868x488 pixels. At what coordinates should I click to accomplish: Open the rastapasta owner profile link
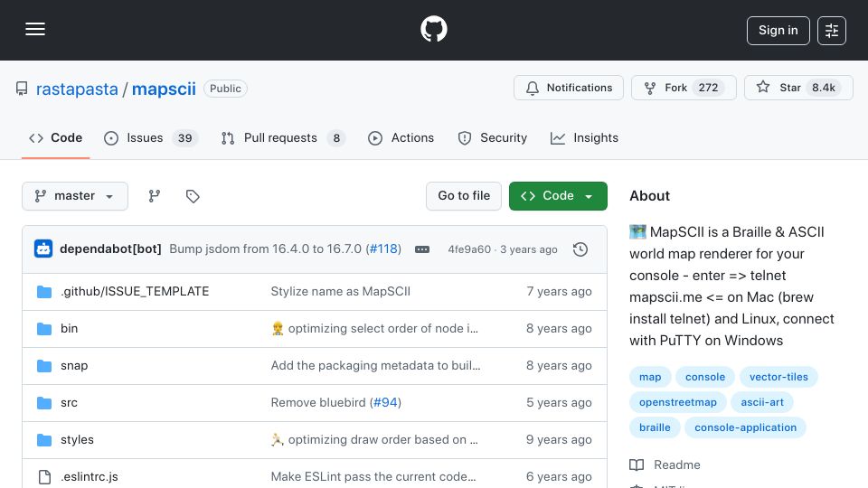pos(77,89)
